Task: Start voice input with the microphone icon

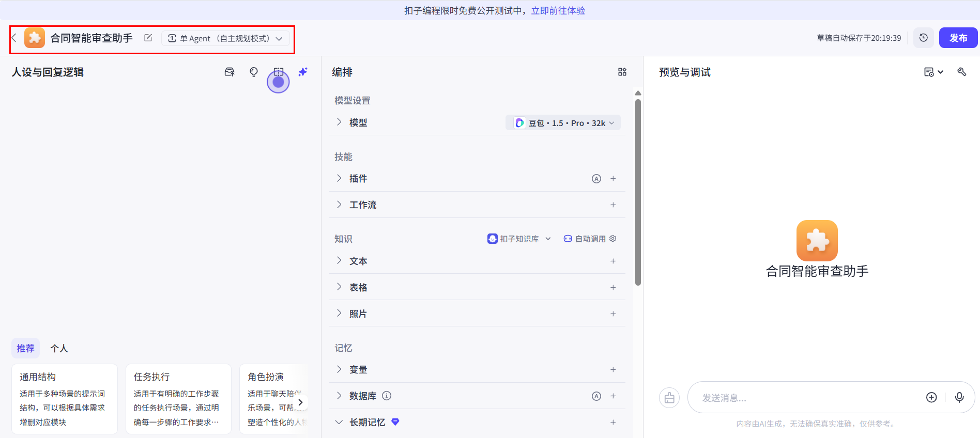Action: [959, 397]
